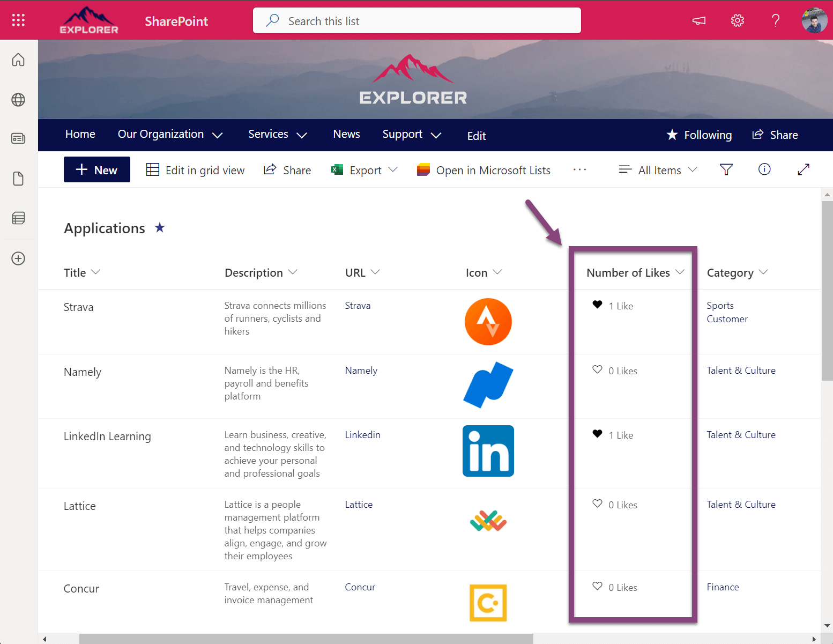This screenshot has width=833, height=644.
Task: Open the Lattice URL link
Action: [x=359, y=505]
